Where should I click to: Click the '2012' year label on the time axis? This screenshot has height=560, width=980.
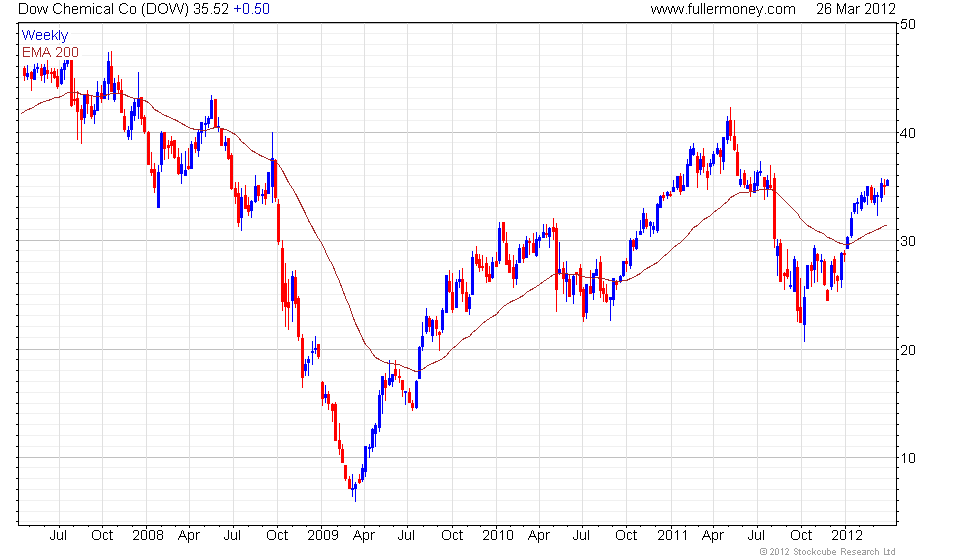click(x=847, y=536)
